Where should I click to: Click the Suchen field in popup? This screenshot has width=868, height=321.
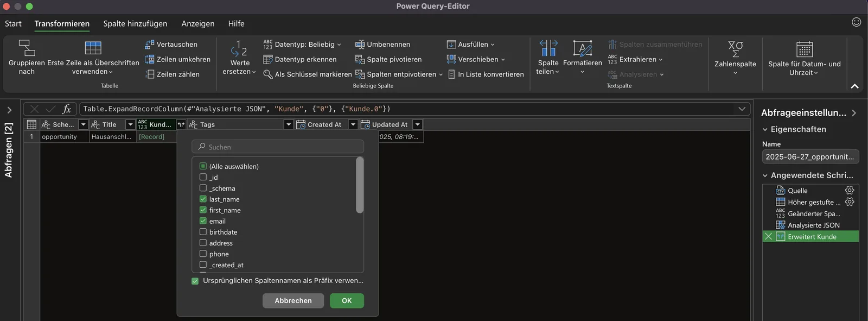(x=278, y=147)
